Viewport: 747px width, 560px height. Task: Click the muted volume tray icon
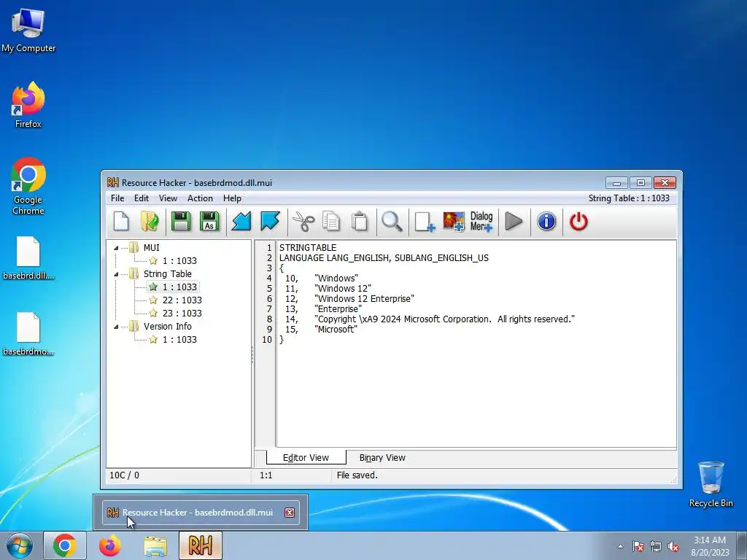click(x=673, y=547)
